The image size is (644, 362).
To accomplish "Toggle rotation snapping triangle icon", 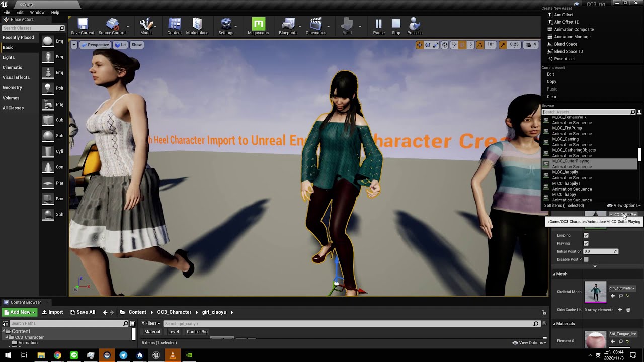I will [480, 45].
